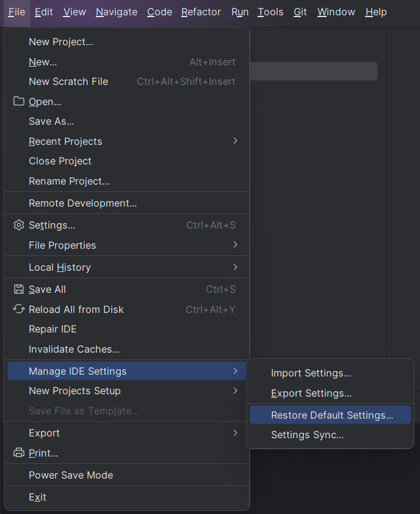Viewport: 420px width, 514px height.
Task: Click Exit at bottom of File menu
Action: [37, 497]
